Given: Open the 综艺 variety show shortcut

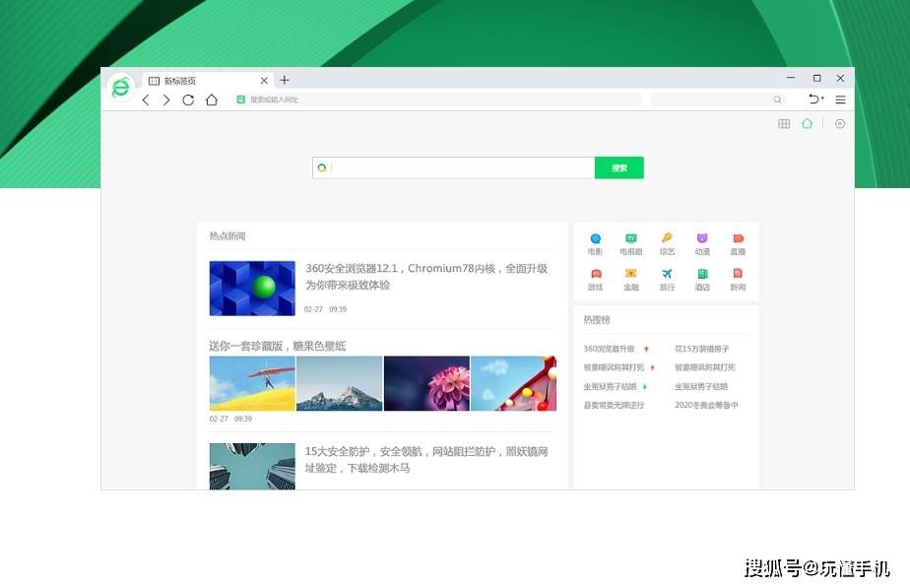Looking at the screenshot, I should click(667, 244).
